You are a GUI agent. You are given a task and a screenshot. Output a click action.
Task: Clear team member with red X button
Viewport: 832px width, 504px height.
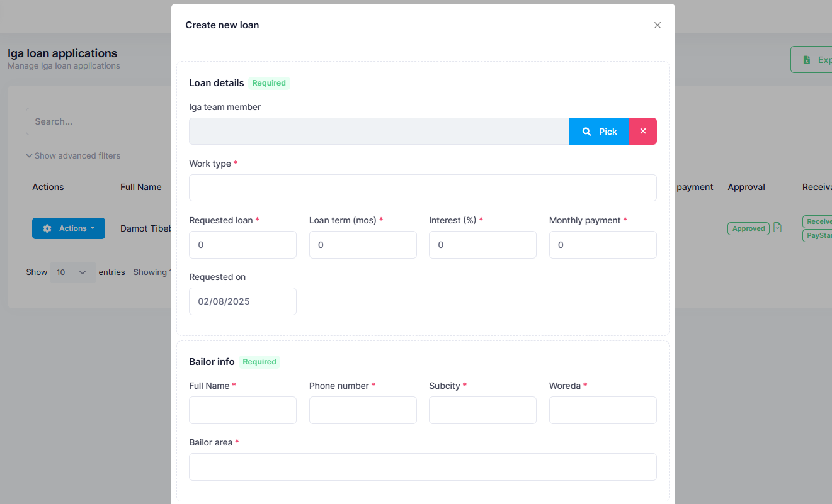tap(643, 132)
